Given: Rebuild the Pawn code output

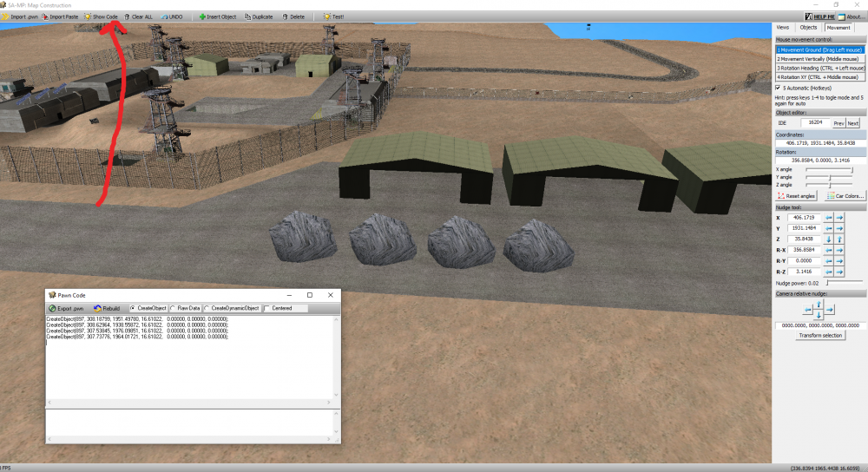Looking at the screenshot, I should [x=108, y=308].
